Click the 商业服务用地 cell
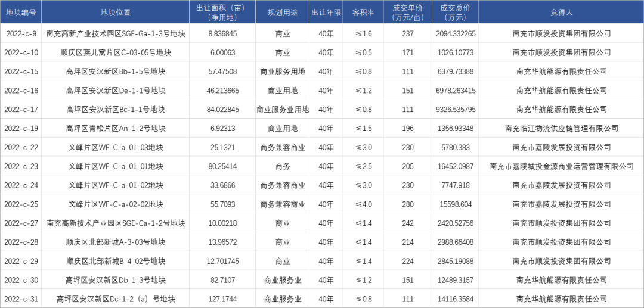Viewport: 644px width, 308px height. click(x=282, y=71)
